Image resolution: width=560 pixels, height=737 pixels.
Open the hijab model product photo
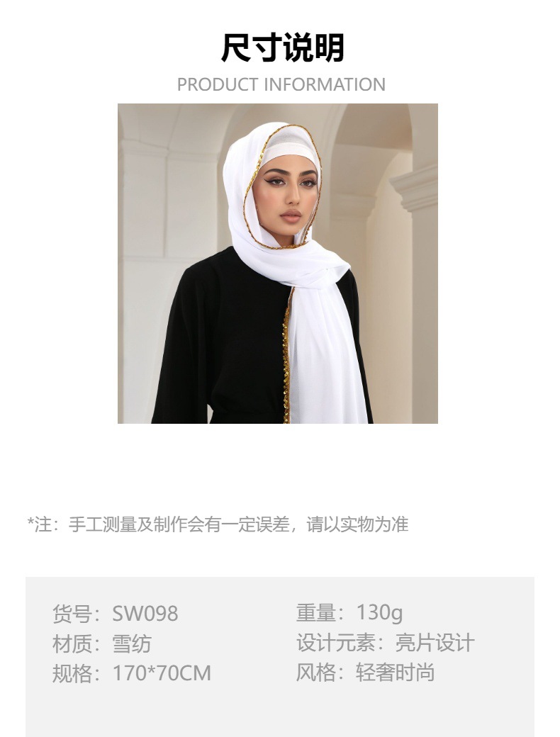(278, 264)
